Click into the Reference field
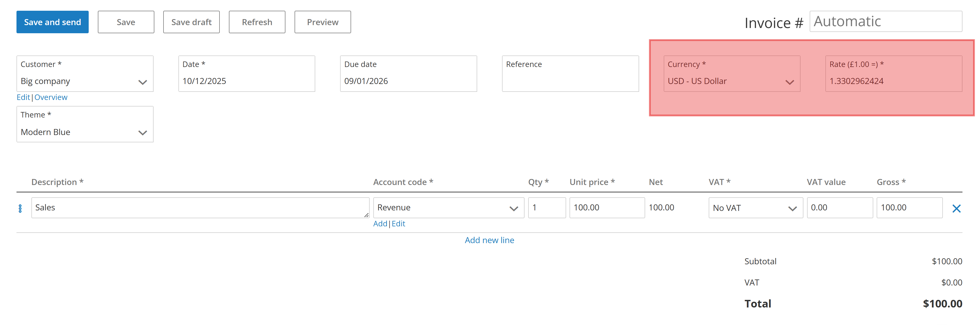 pos(570,81)
